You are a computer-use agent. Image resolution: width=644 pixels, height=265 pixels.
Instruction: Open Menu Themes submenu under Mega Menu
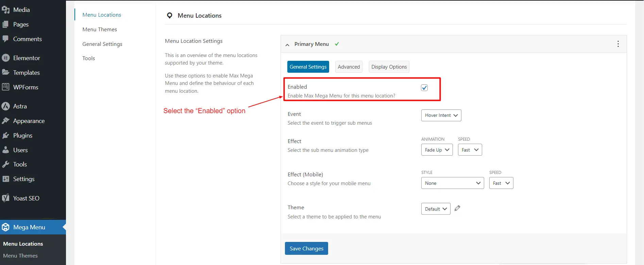pyautogui.click(x=20, y=256)
